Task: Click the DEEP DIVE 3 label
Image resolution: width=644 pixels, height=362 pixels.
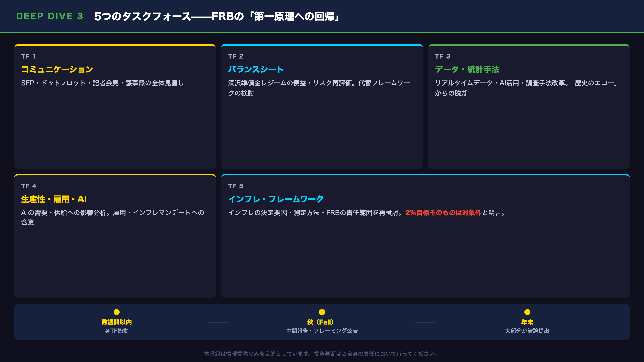Action: (50, 16)
